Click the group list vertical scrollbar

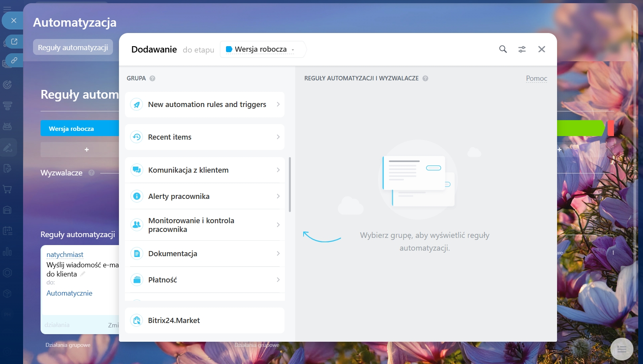point(290,185)
